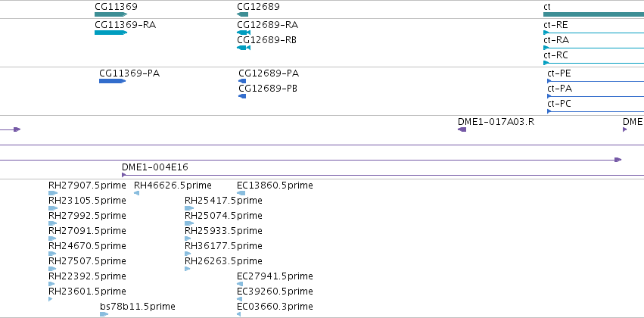644x318 pixels.
Task: Click the DME1-004E16 clone label
Action: click(155, 167)
